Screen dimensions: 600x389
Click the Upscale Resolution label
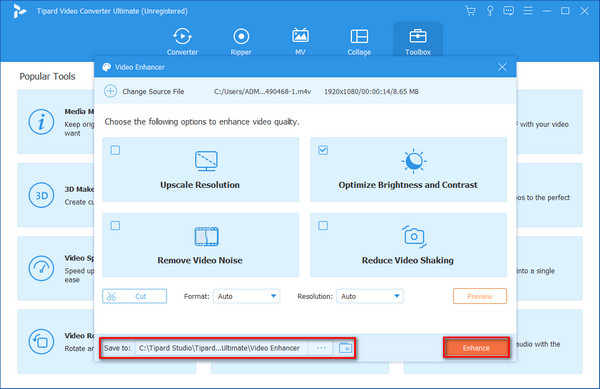pyautogui.click(x=200, y=185)
